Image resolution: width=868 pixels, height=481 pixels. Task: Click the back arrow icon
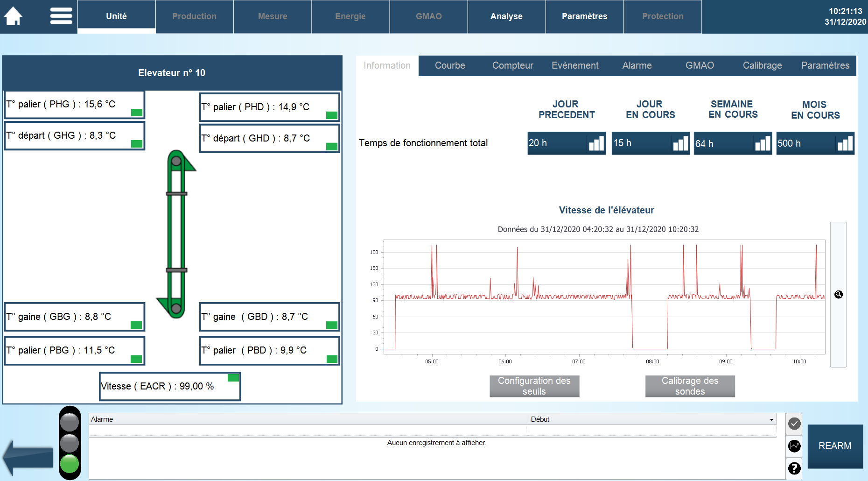click(x=28, y=458)
